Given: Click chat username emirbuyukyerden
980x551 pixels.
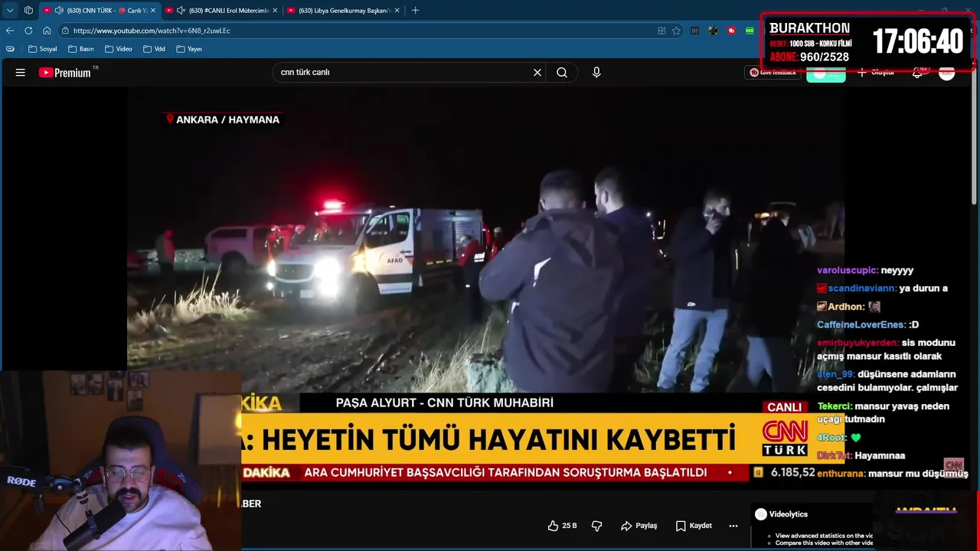Looking at the screenshot, I should click(857, 343).
